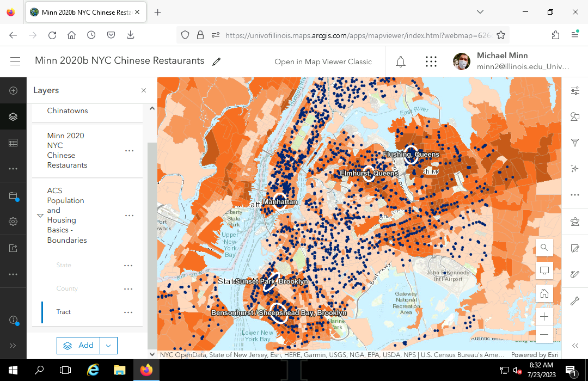This screenshot has height=381, width=588.
Task: Open options for Minn 2020 NYC Chinese Restaurants
Action: [x=129, y=151]
